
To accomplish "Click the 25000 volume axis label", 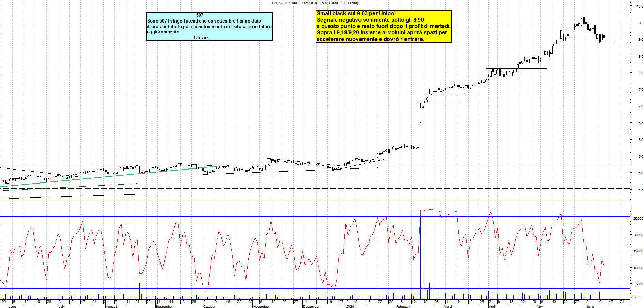I will [638, 219].
